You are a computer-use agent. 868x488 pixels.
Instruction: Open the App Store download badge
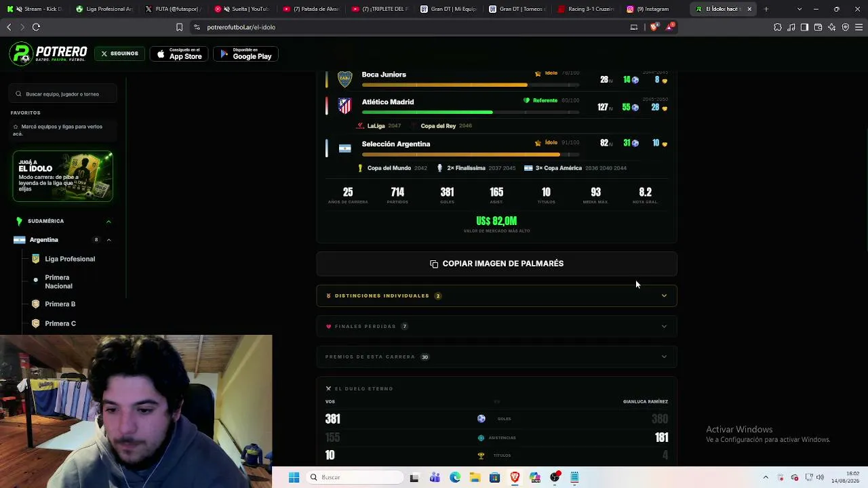tap(179, 54)
